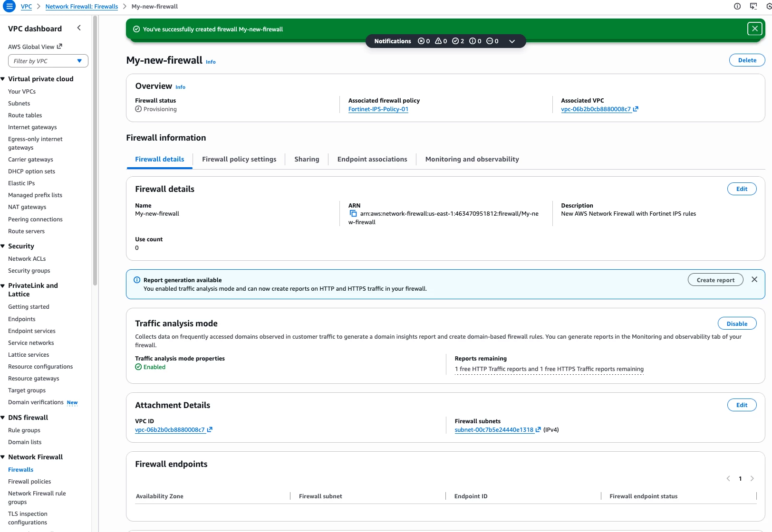Collapse the VPC dashboard sidebar
This screenshot has height=532, width=772.
[79, 28]
